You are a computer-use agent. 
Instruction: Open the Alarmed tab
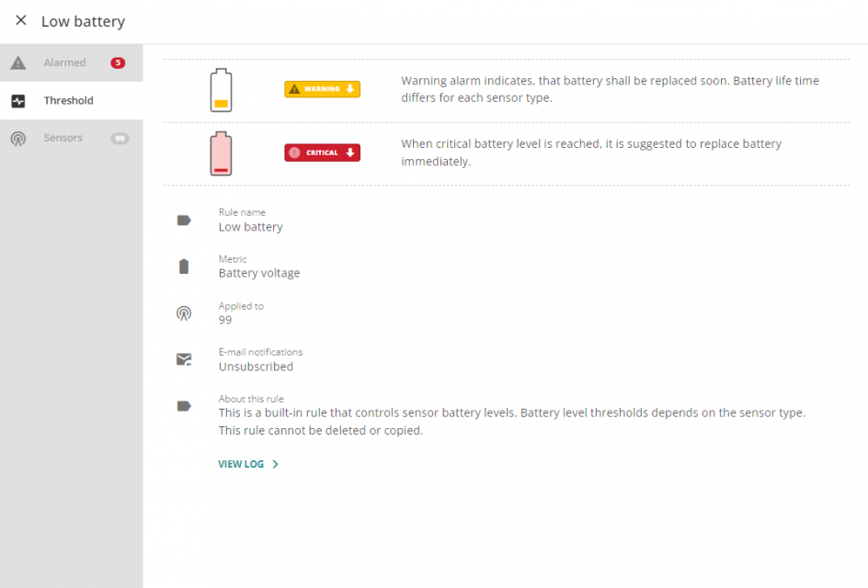pos(72,62)
